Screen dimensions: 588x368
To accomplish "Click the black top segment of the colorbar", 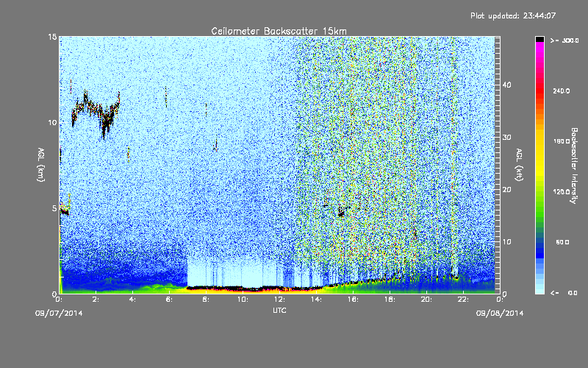I will click(x=539, y=39).
